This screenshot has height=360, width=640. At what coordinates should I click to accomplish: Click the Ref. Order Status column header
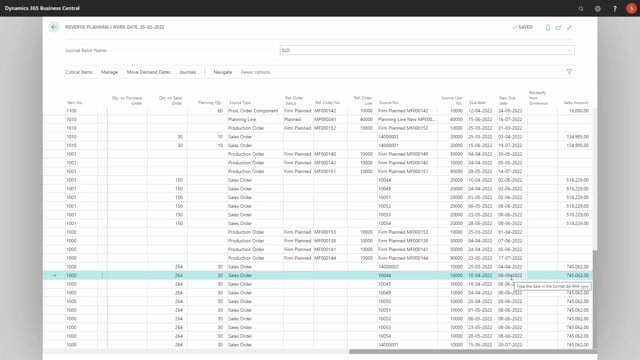coord(294,100)
